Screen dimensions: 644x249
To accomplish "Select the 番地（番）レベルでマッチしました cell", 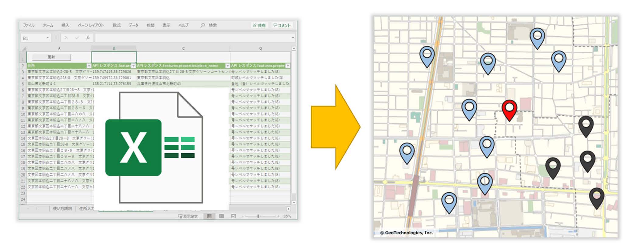I will [x=261, y=84].
